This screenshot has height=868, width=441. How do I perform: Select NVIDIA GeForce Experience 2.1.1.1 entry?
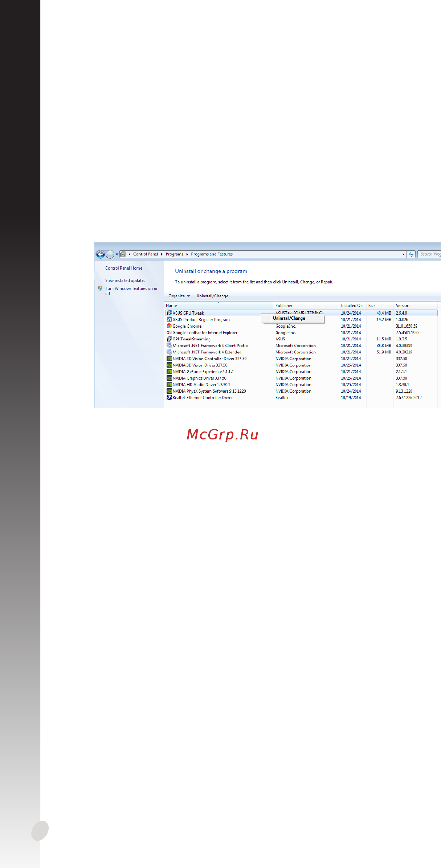coord(203,372)
